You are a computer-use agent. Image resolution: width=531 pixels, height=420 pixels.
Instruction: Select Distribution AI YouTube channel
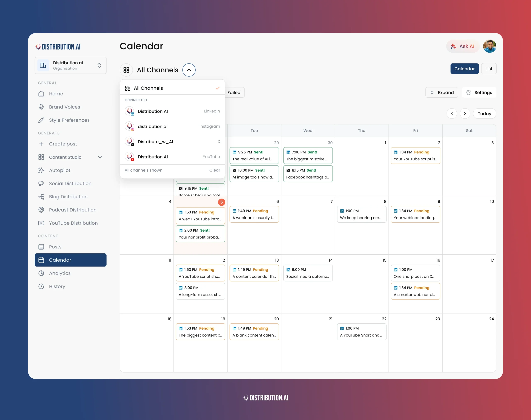172,157
